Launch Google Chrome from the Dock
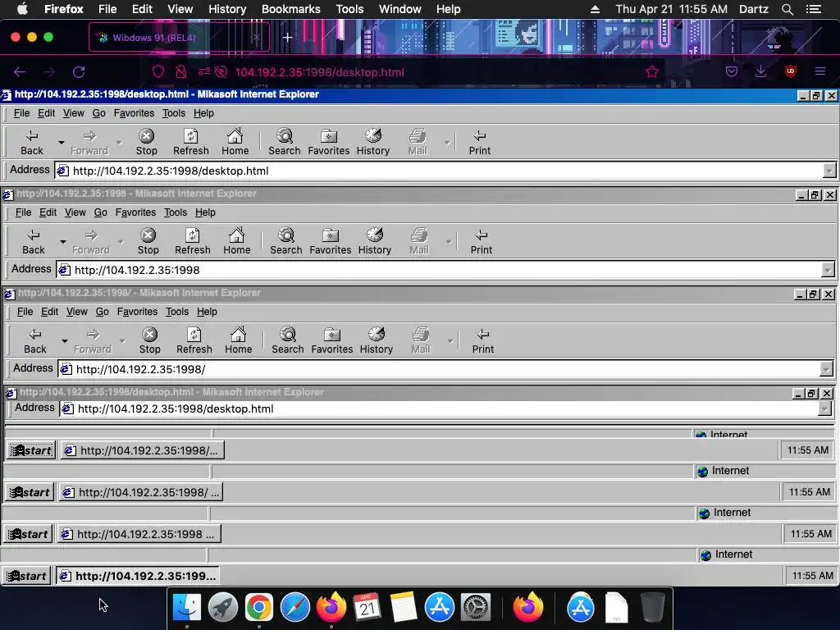The image size is (840, 630). [x=258, y=608]
